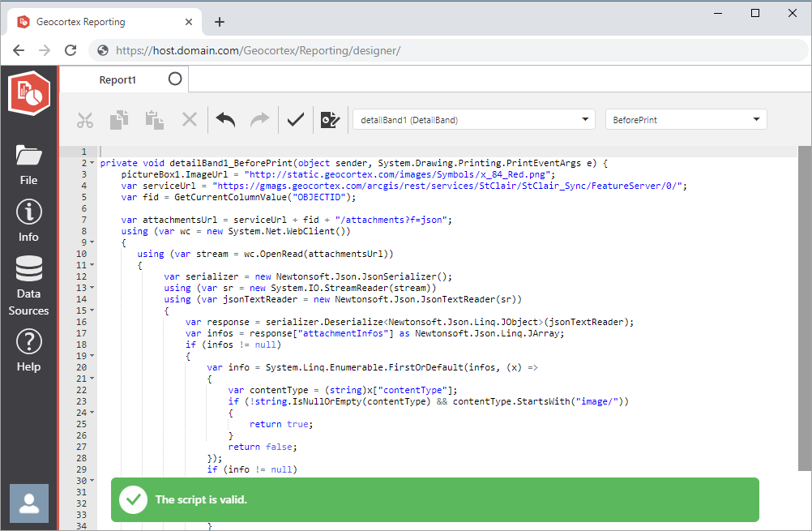Open the Info panel
Screen dimensions: 812x531
pyautogui.click(x=28, y=219)
